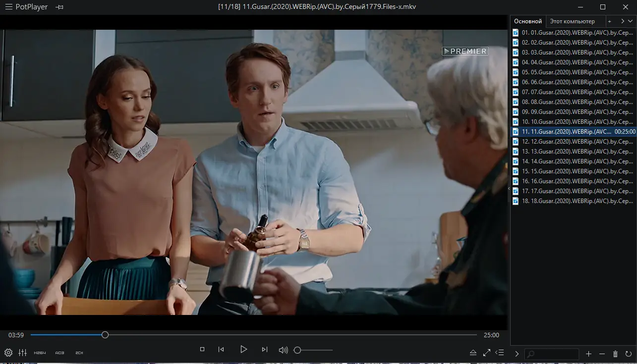This screenshot has width=637, height=364.
Task: Switch to the Основной playlist tab
Action: (x=528, y=21)
